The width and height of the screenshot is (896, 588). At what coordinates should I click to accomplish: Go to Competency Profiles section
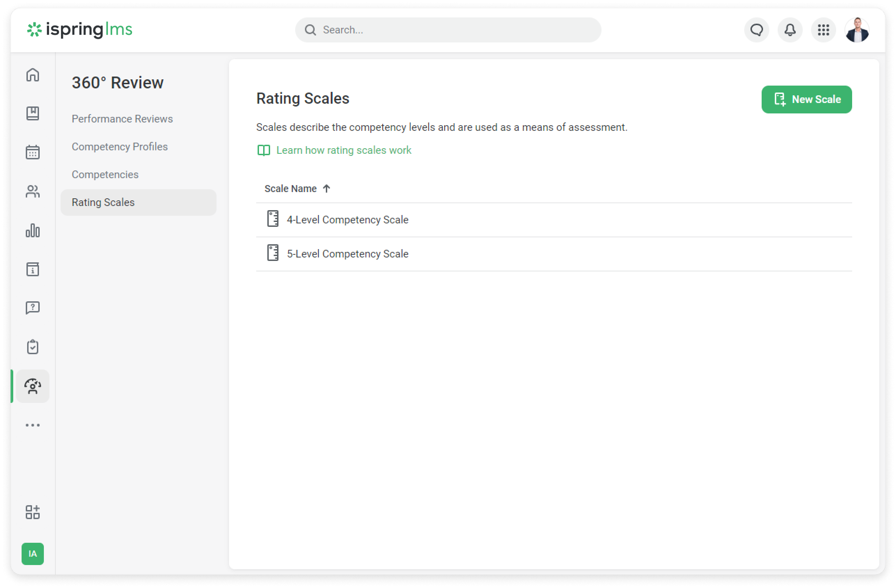119,147
